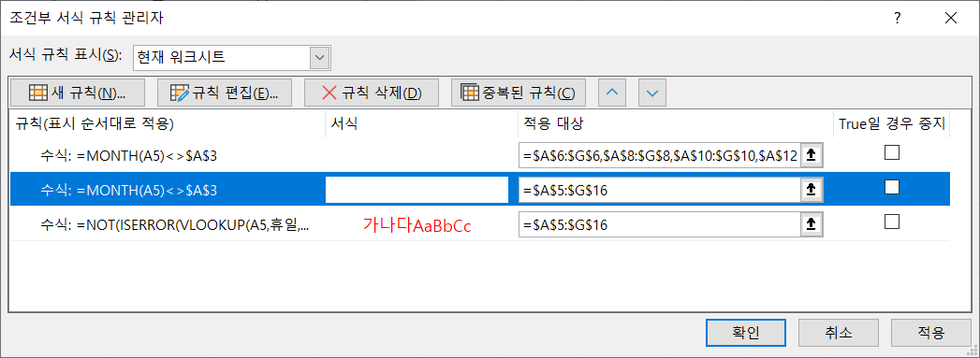This screenshot has width=980, height=358.
Task: Open the 서식 규칙 표시 dropdown (현재 워크시트)
Action: pos(320,57)
